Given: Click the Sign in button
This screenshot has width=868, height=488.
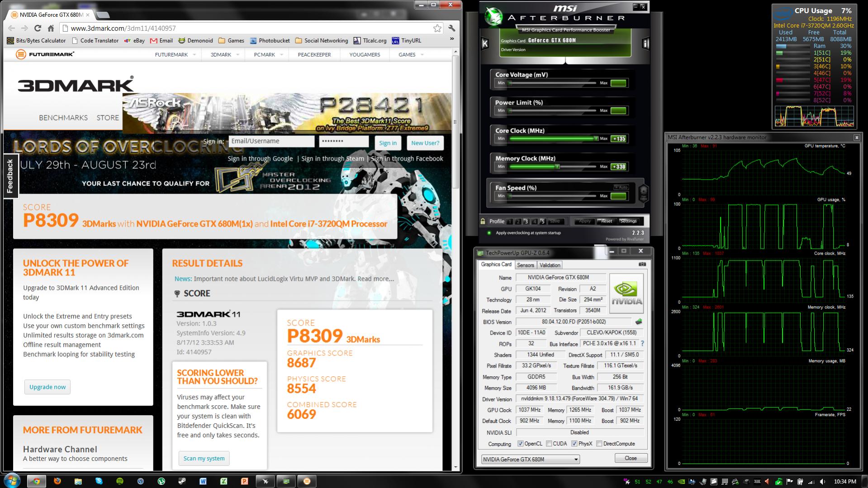Looking at the screenshot, I should pos(388,143).
